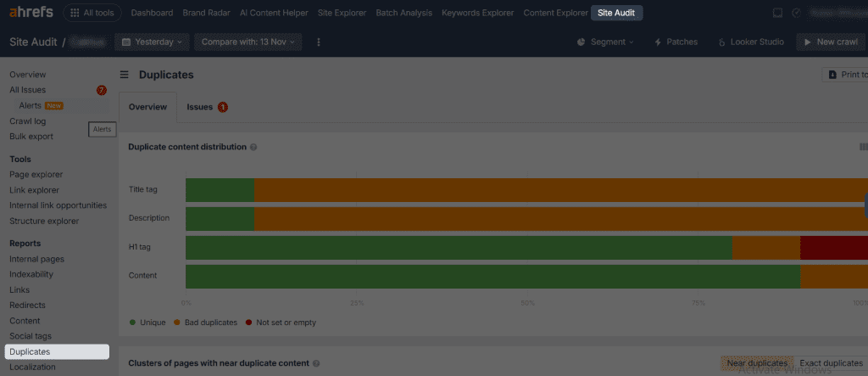The height and width of the screenshot is (376, 868).
Task: Click the Ahrefs logo
Action: tap(31, 12)
